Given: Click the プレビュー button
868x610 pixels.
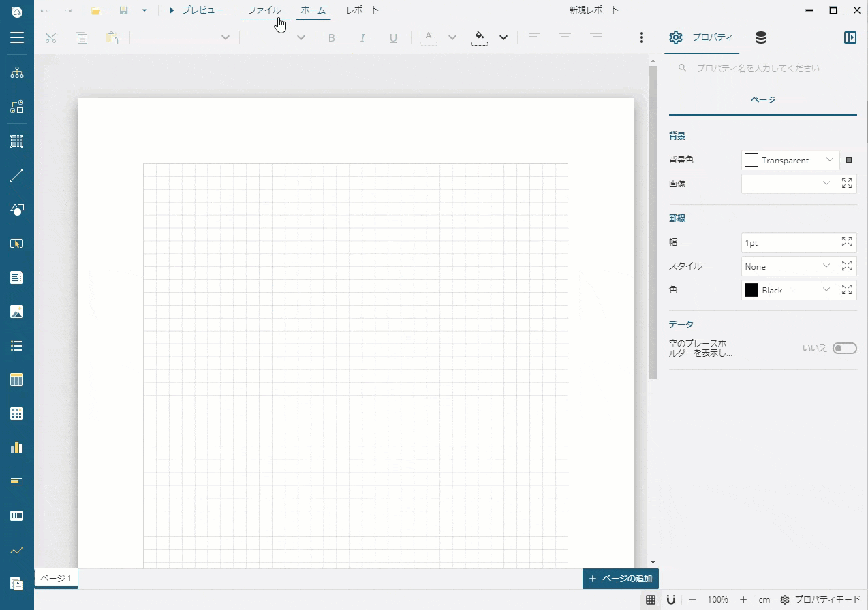Looking at the screenshot, I should tap(196, 10).
